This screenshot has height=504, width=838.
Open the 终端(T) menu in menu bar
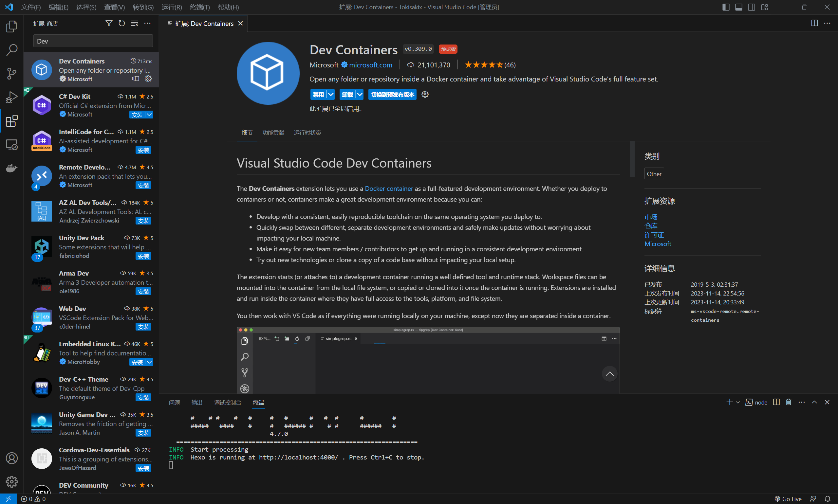pos(199,7)
